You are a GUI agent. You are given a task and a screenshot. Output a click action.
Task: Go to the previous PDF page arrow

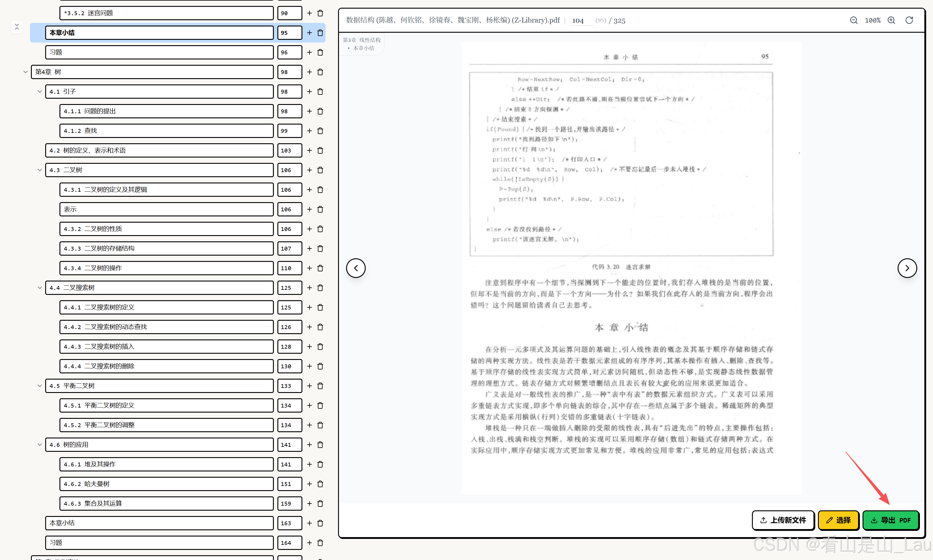(x=356, y=268)
